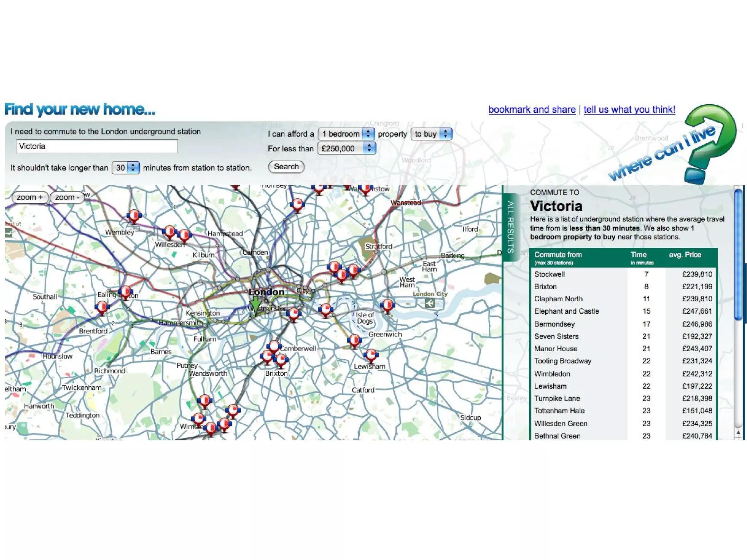Viewport: 747px width, 560px height.
Task: Click the London City airport icon
Action: [430, 303]
